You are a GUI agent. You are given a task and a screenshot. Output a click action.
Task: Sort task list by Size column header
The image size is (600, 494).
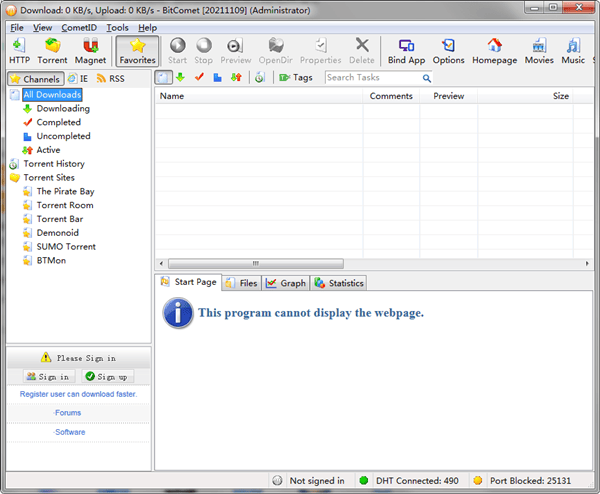pos(560,97)
